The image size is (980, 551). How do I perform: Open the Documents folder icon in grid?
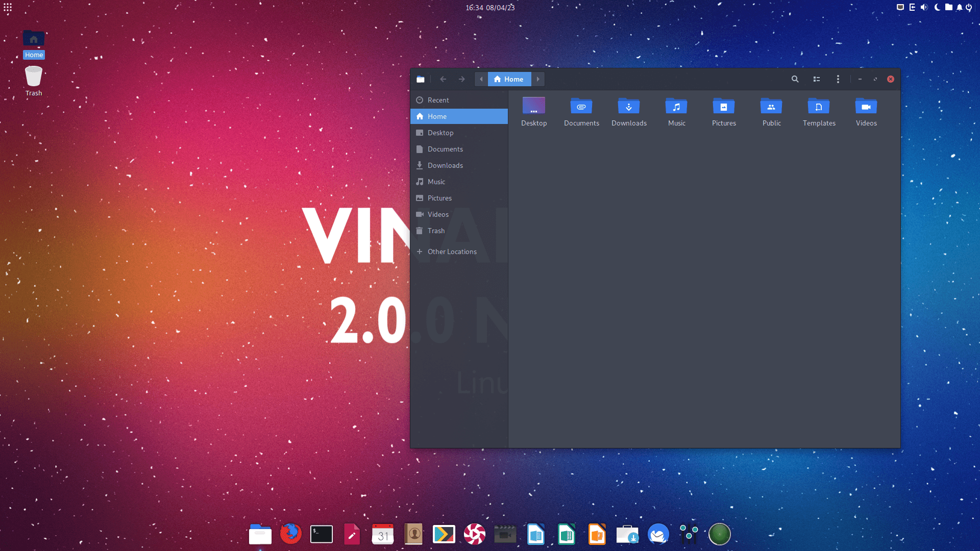coord(581,106)
